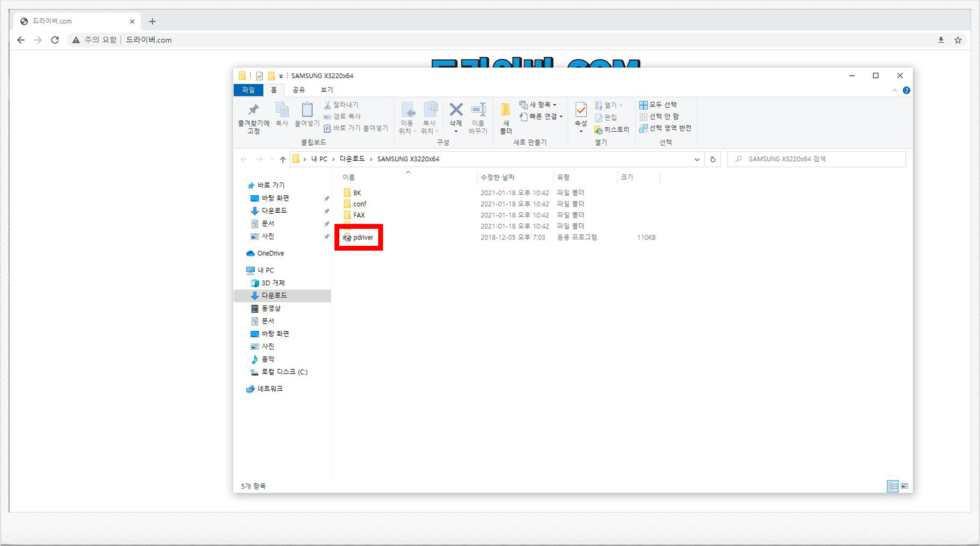Switch to details view in status bar
Screen dimensions: 980x546
click(892, 486)
